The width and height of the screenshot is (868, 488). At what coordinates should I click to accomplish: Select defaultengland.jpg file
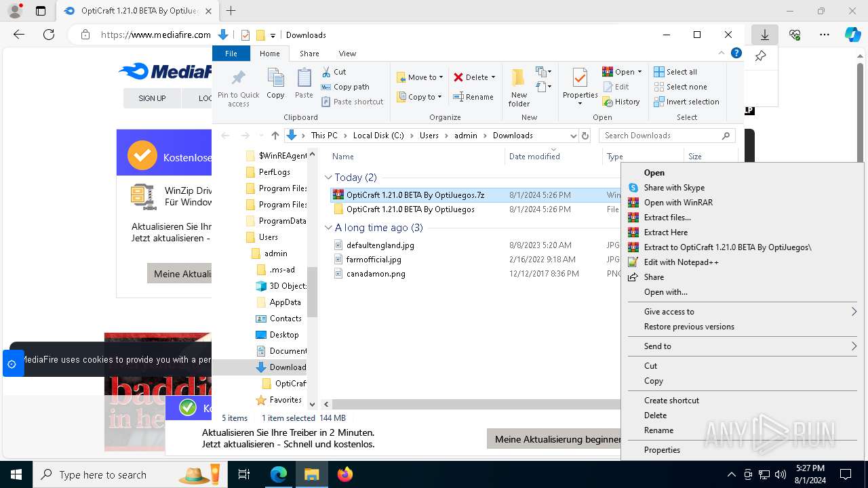380,245
